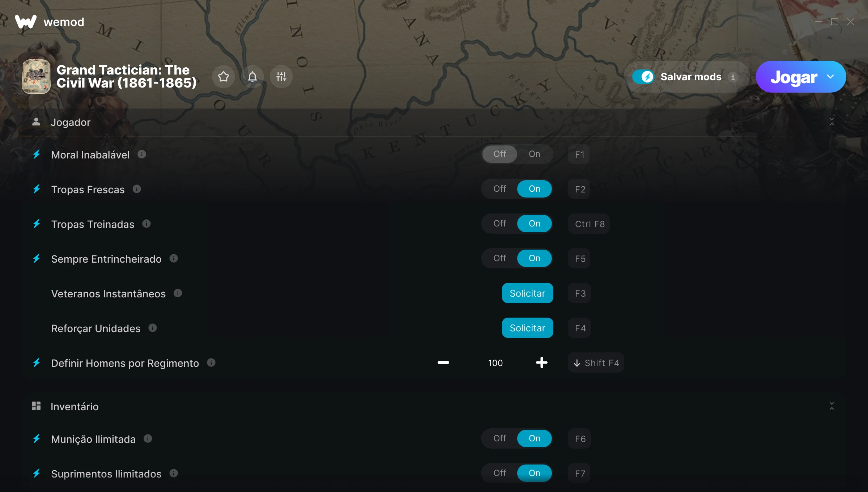Show info for Reforçar Unidades
Image resolution: width=868 pixels, height=492 pixels.
click(153, 328)
